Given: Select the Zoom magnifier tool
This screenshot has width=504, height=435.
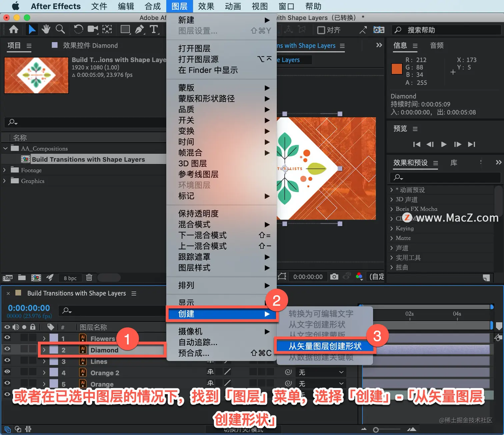Looking at the screenshot, I should point(60,29).
